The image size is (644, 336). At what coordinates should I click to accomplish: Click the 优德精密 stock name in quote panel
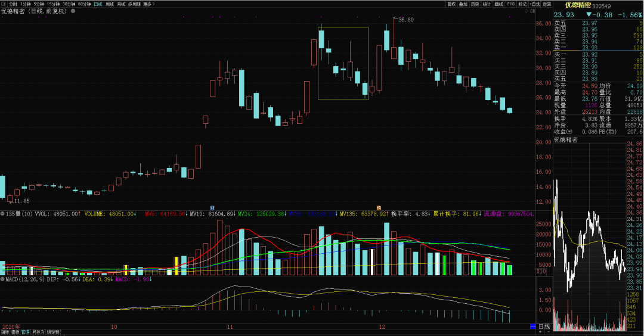(x=578, y=5)
